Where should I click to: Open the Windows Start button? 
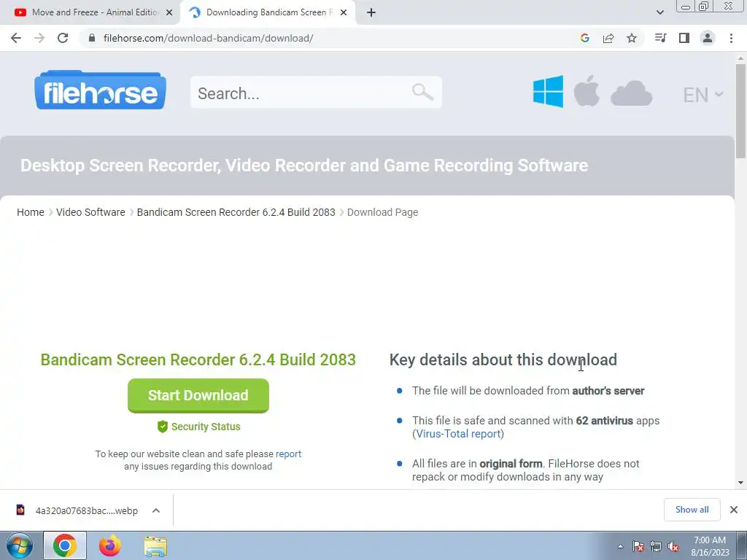click(x=20, y=545)
